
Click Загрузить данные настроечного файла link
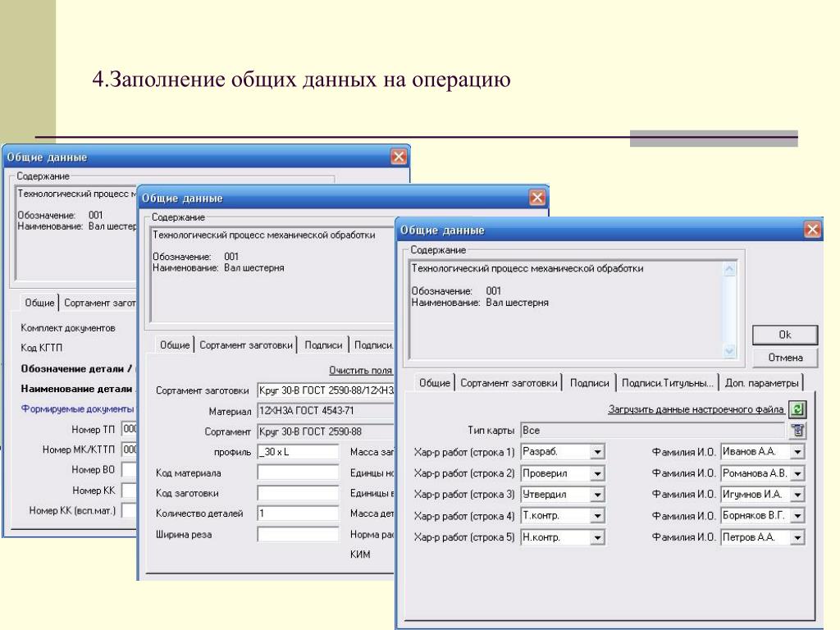696,409
